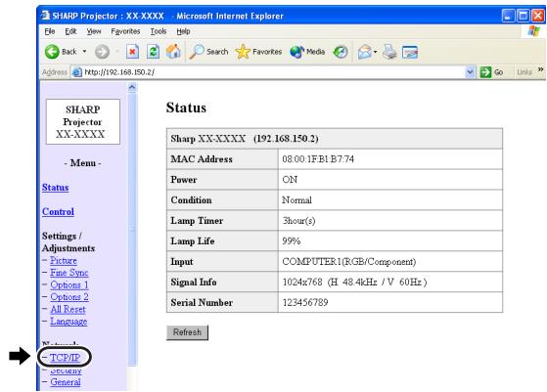Open the Media globe toolbar button
This screenshot has width=547, height=392.
tap(307, 52)
